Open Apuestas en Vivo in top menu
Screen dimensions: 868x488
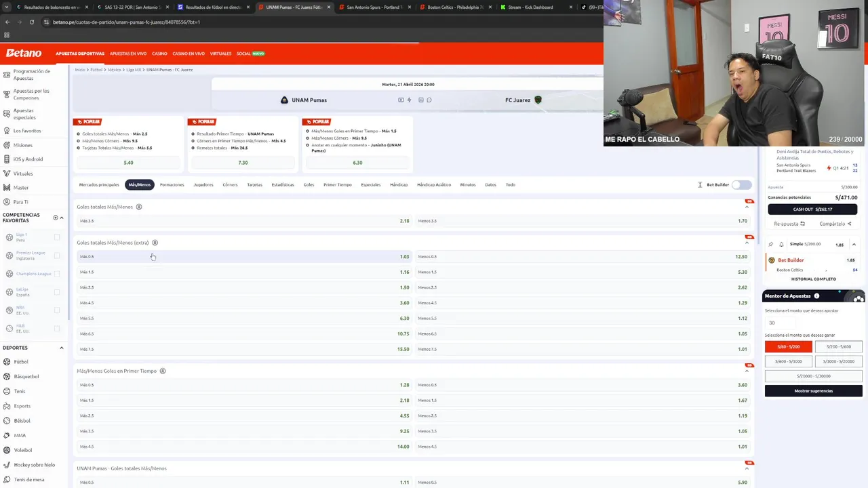click(128, 54)
